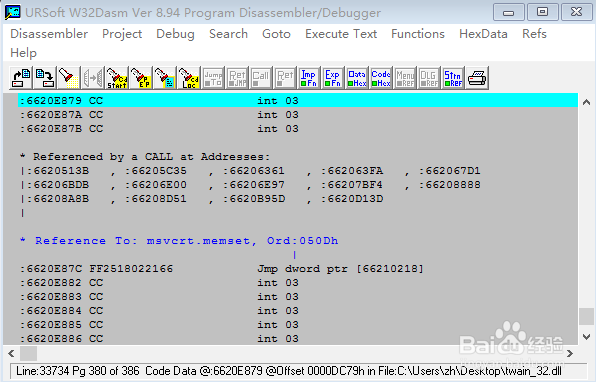Click the open file to disassemble icon
Image resolution: width=596 pixels, height=382 pixels.
[21, 78]
